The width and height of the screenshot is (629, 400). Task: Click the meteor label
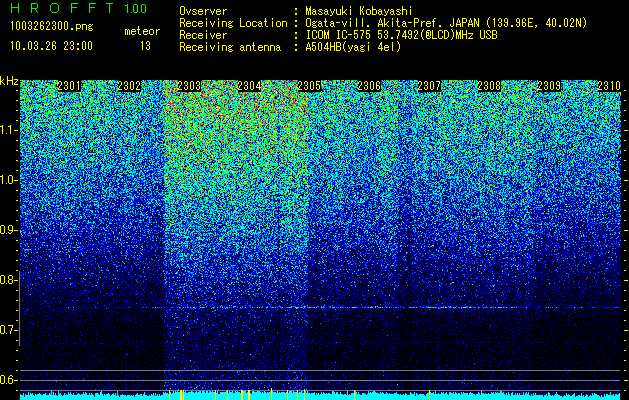coord(142,31)
